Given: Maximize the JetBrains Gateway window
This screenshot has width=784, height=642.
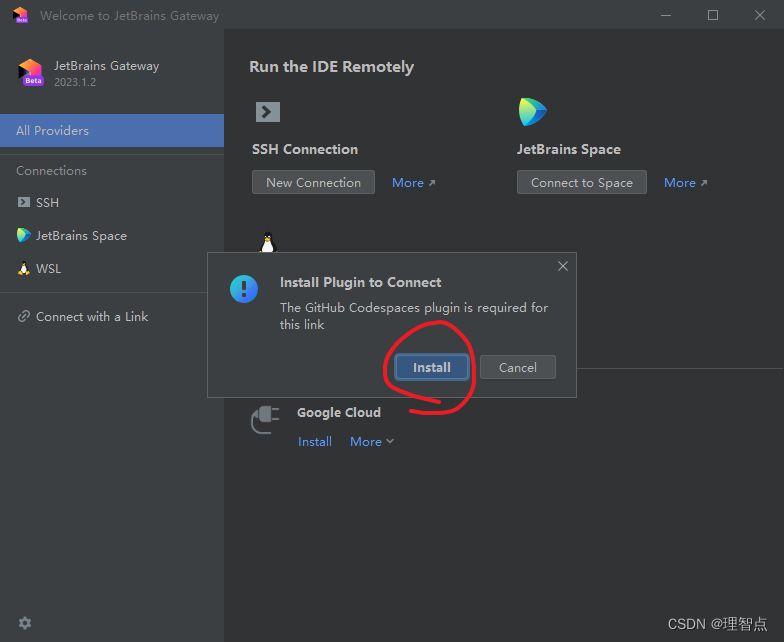Looking at the screenshot, I should (x=713, y=16).
